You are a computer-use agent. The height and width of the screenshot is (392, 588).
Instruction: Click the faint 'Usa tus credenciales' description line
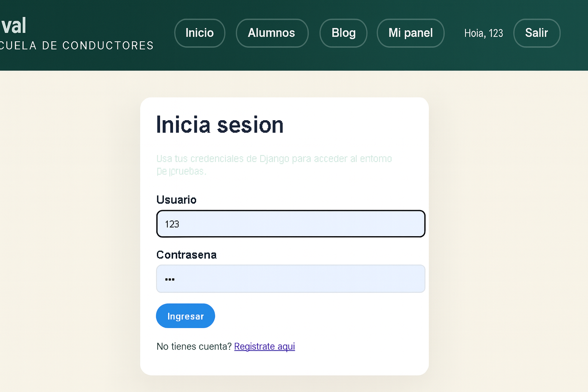(x=274, y=158)
